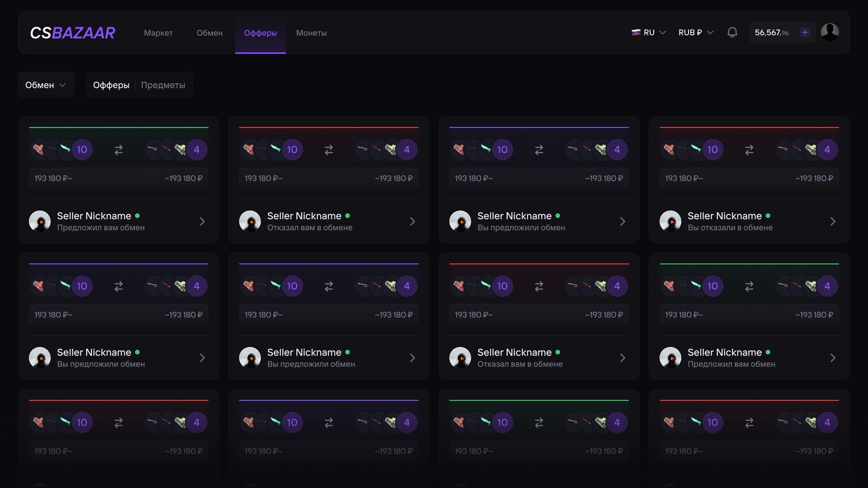Switch to the Предметы view
The width and height of the screenshot is (868, 488).
163,85
